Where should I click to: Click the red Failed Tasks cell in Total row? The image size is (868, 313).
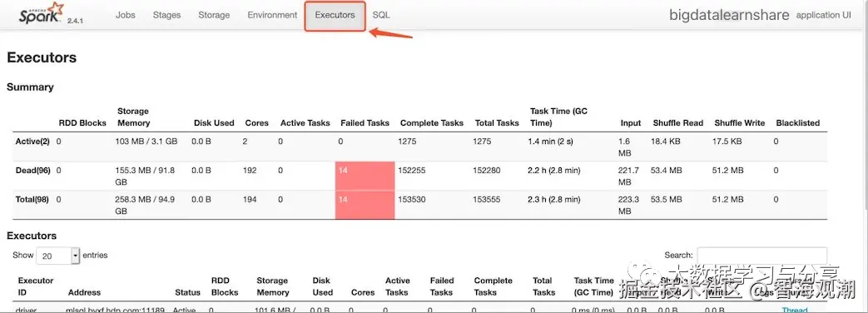[x=365, y=205]
